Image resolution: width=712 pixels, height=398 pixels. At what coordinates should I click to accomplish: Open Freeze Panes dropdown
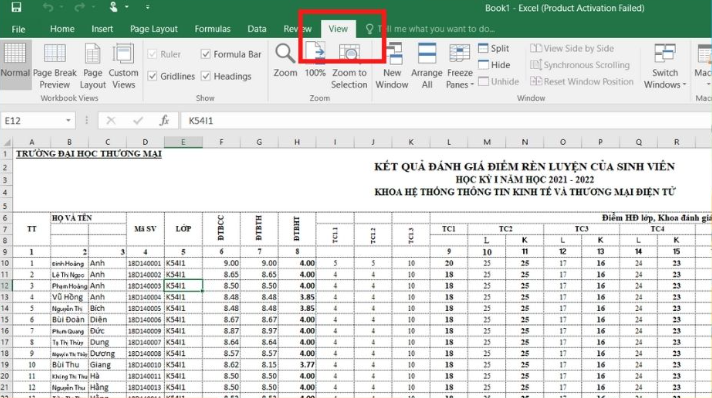pyautogui.click(x=460, y=66)
